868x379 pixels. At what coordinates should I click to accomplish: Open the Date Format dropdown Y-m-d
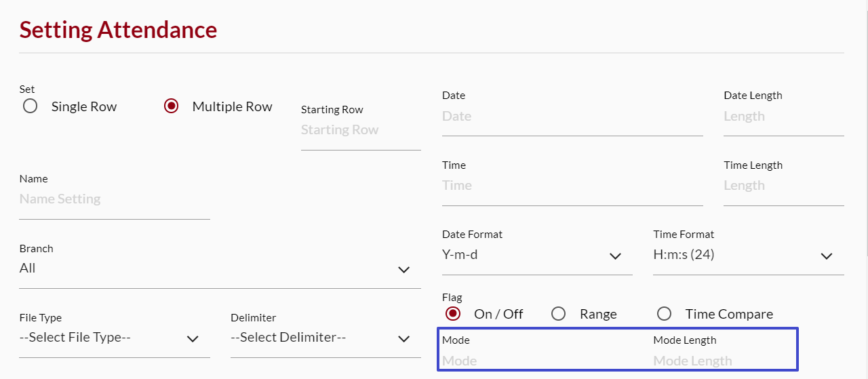click(537, 255)
